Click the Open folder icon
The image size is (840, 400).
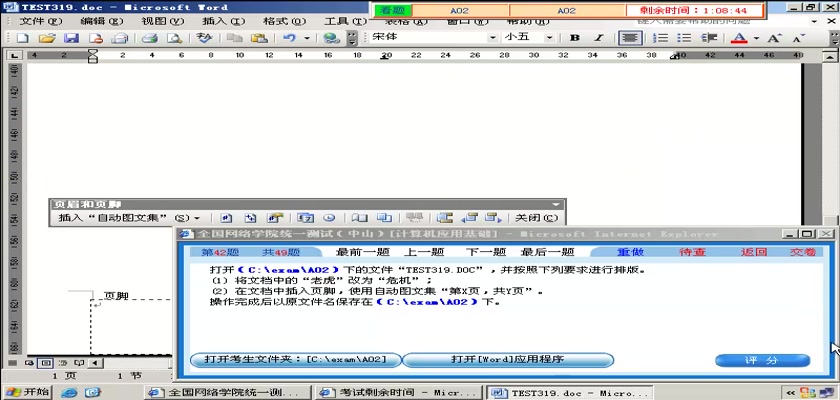(x=47, y=38)
